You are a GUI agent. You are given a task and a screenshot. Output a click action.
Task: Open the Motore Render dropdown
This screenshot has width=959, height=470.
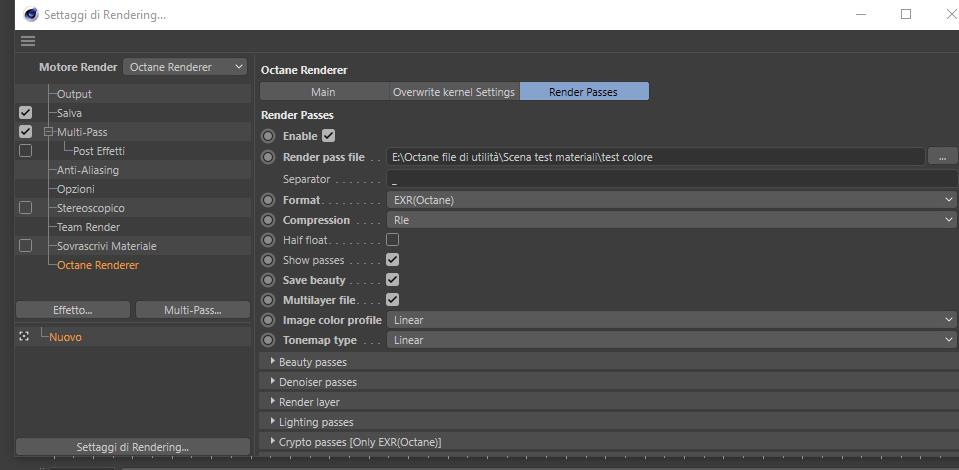(185, 67)
